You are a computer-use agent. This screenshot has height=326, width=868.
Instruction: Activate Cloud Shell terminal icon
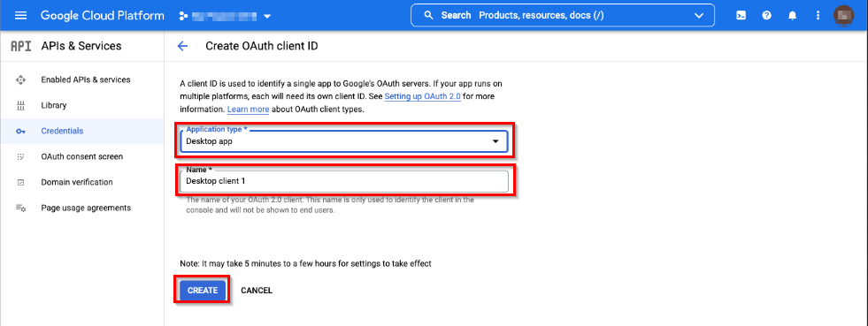[741, 16]
